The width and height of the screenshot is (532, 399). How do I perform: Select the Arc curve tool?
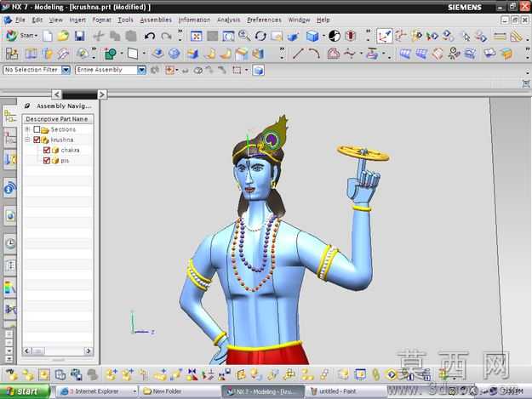coord(314,54)
